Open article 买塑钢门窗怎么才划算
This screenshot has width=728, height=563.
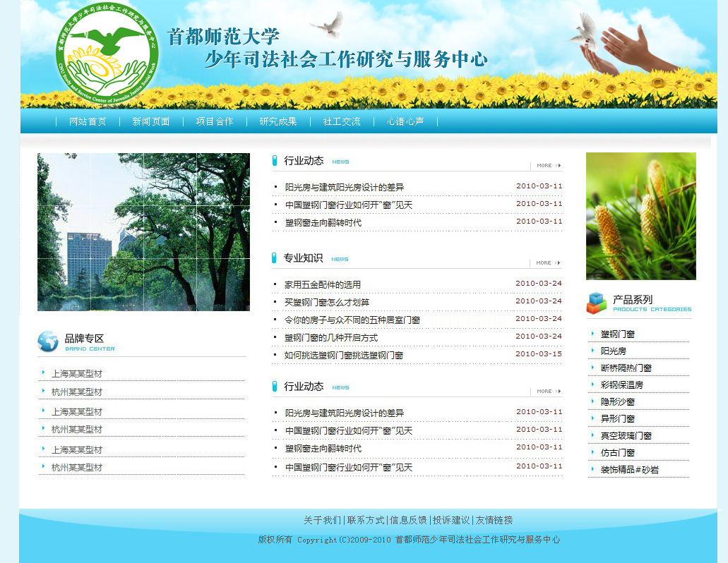327,303
